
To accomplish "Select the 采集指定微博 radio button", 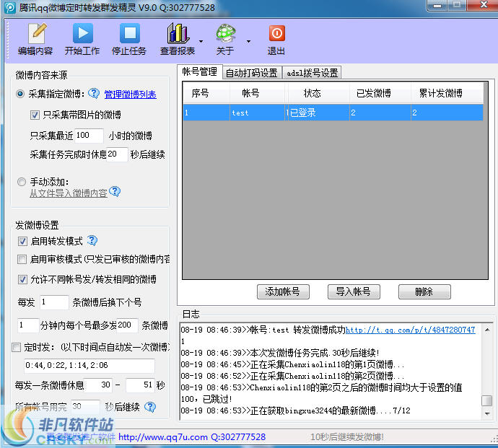I will [x=20, y=94].
